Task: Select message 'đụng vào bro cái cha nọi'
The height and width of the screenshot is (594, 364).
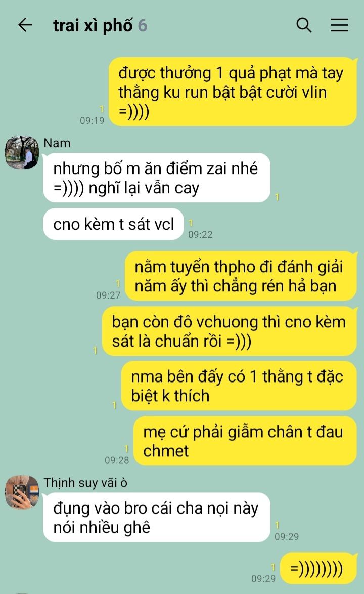Action: click(157, 518)
